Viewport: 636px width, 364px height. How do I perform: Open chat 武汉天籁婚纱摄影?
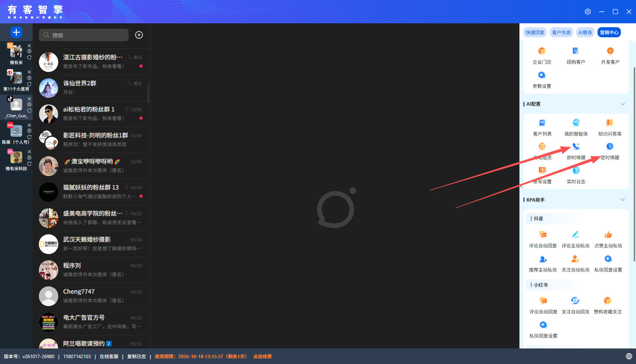click(92, 244)
